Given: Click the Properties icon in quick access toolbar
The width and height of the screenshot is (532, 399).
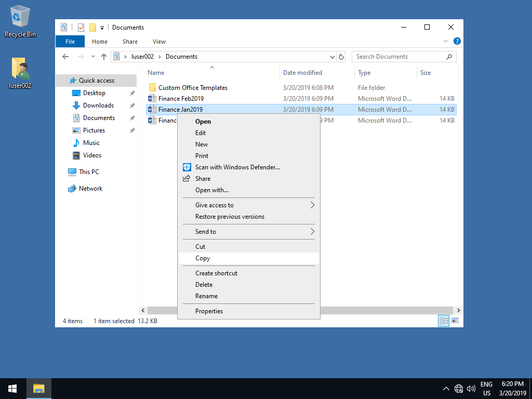Looking at the screenshot, I should tap(81, 28).
